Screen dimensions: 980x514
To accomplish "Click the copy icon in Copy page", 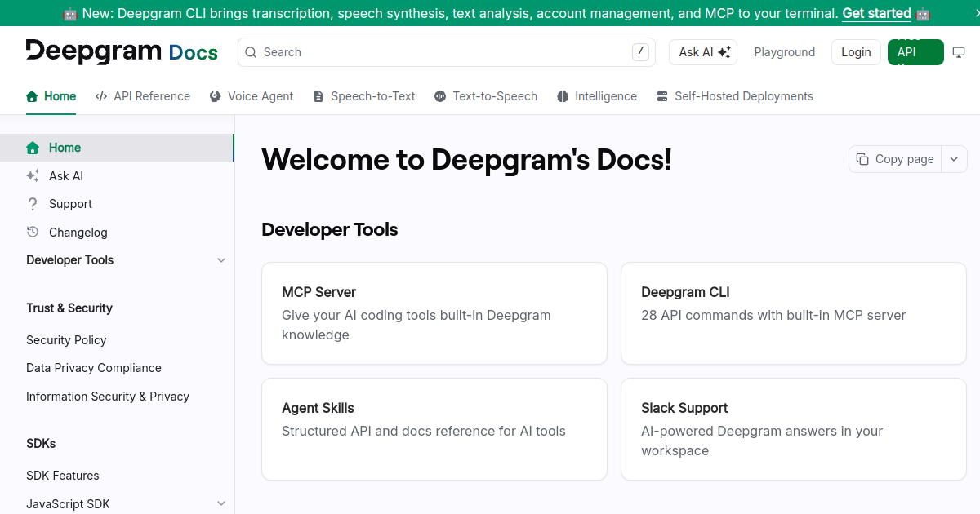I will (x=862, y=159).
